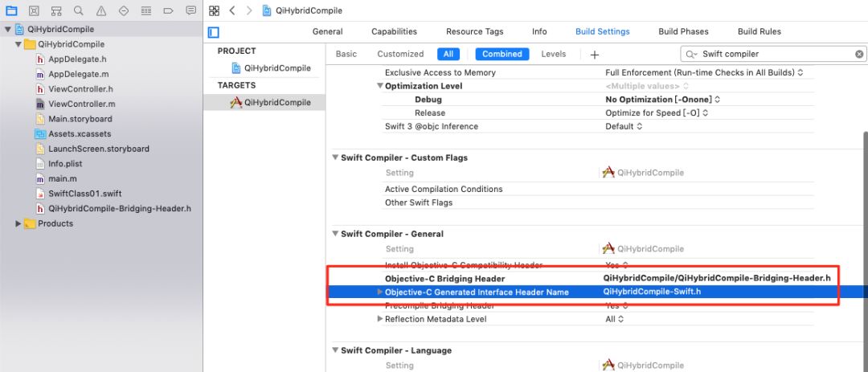Click the search magnifier filter dropdown

click(x=692, y=54)
